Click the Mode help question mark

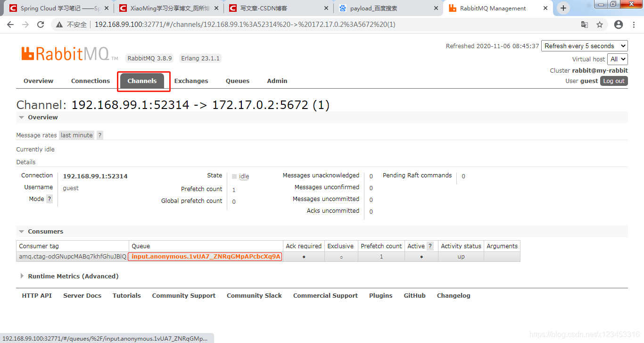(x=49, y=199)
